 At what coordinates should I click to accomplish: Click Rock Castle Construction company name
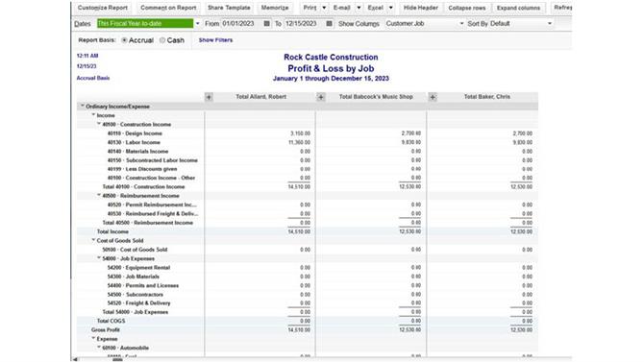(331, 58)
